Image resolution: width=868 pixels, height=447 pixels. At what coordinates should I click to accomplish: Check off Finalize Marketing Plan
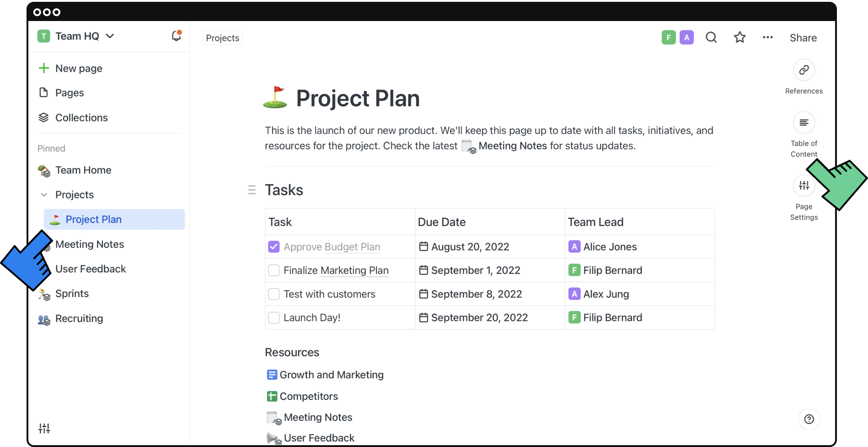pos(273,270)
